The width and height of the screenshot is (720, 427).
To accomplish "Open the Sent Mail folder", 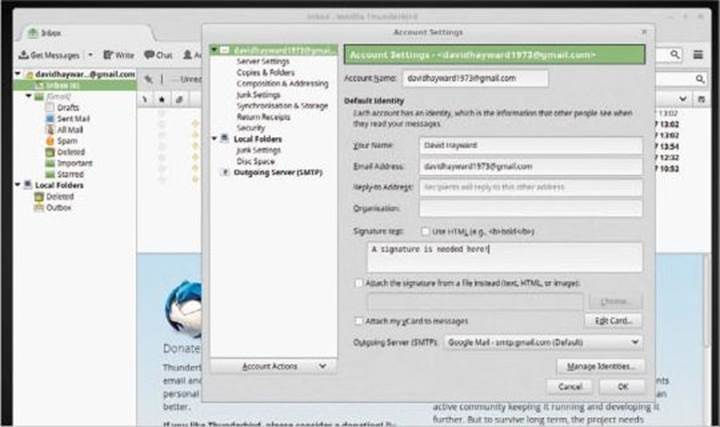I will 73,118.
